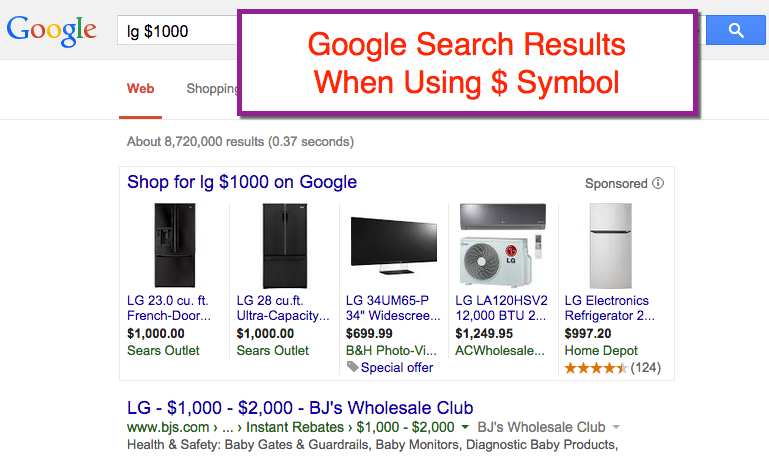Click the Google logo
Image resolution: width=769 pixels, height=472 pixels.
[x=51, y=30]
